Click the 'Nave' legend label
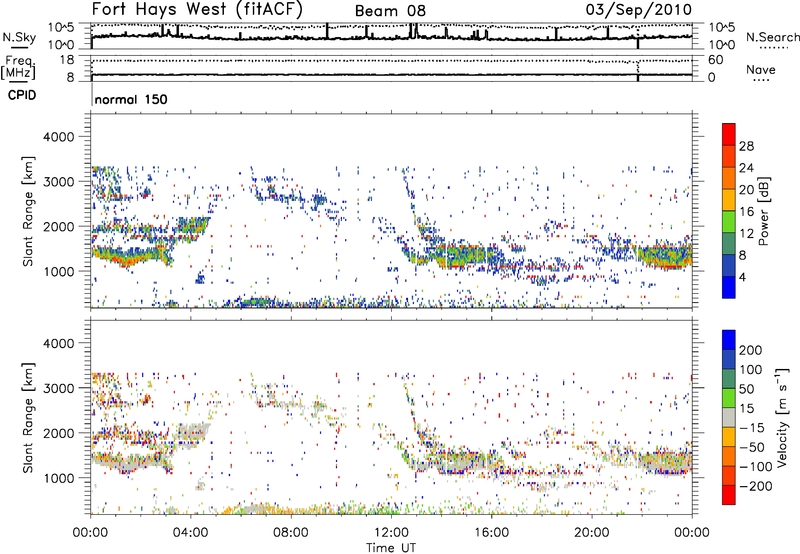Image resolution: width=800 pixels, height=554 pixels. point(761,69)
